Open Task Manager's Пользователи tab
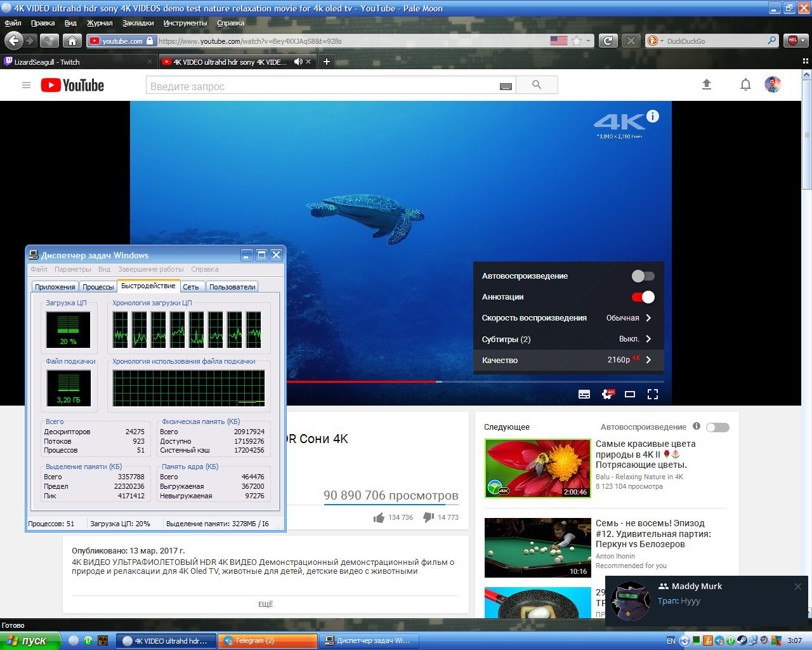812x650 pixels. pyautogui.click(x=232, y=287)
